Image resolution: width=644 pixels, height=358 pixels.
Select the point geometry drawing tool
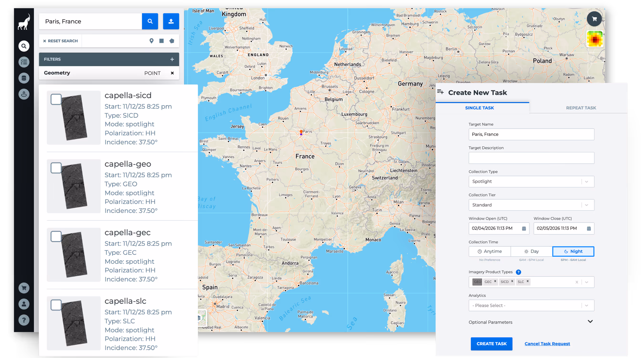tap(151, 41)
